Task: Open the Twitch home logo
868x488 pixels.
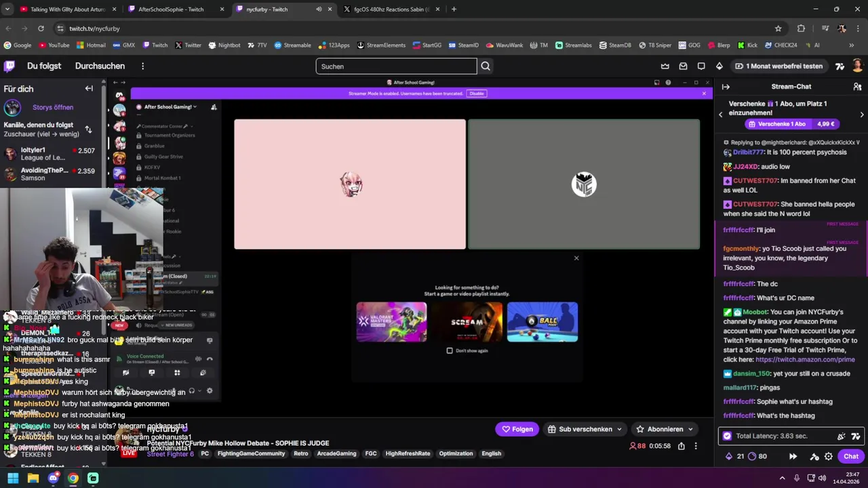Action: (9, 66)
